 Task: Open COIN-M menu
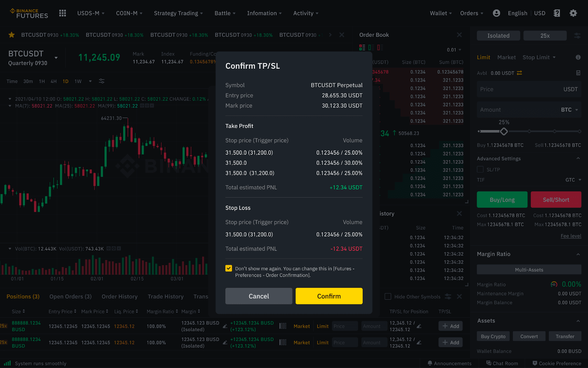129,13
